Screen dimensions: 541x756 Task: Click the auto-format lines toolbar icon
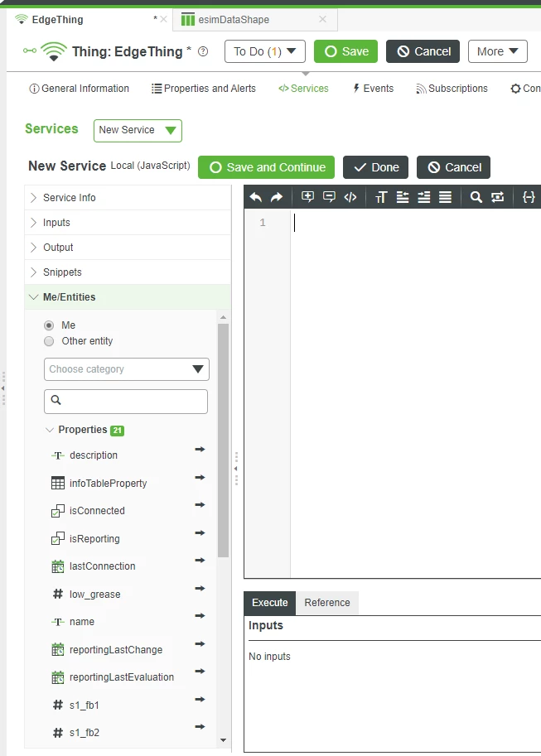click(x=445, y=197)
